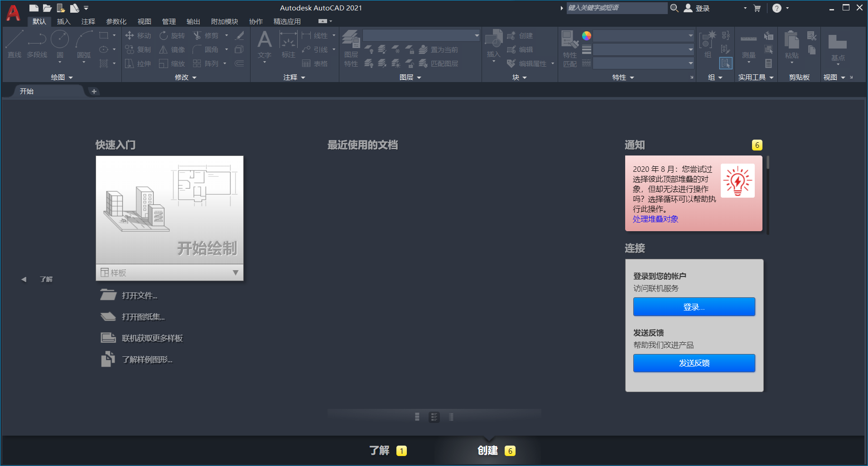
Task: Click the Open file icon in quick access toolbar
Action: click(47, 8)
